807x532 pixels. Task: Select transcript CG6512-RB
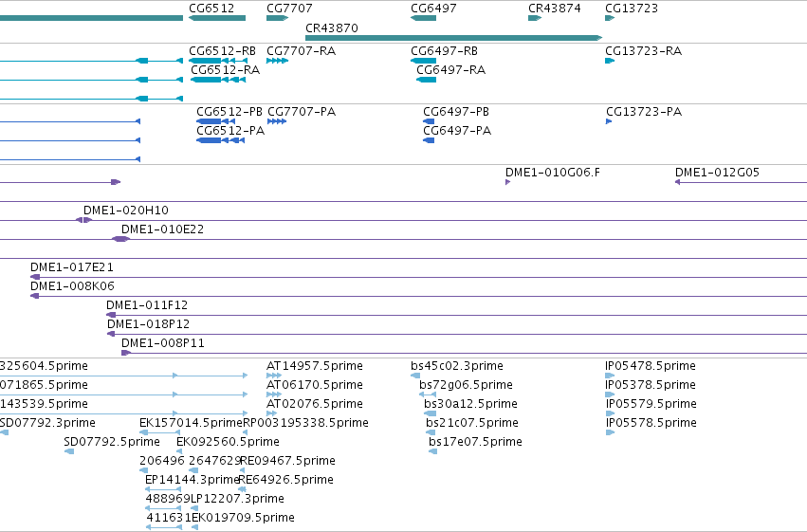[x=218, y=61]
